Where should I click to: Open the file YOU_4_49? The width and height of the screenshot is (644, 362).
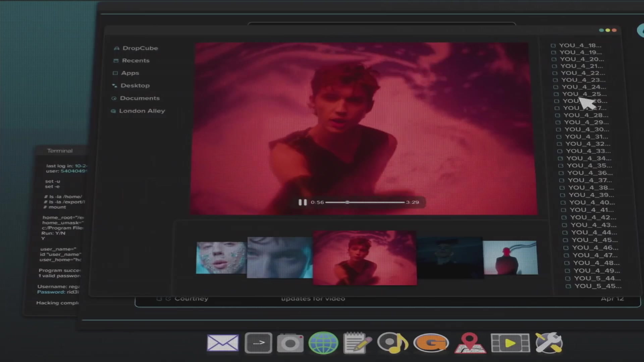pos(597,270)
